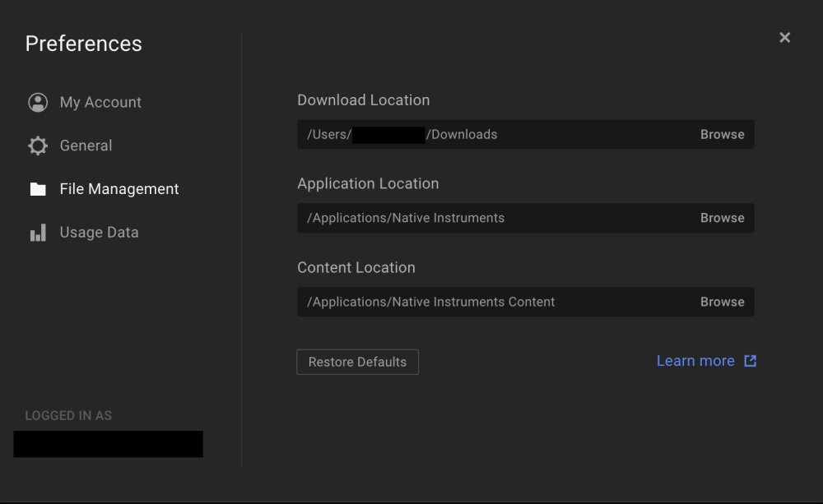Image resolution: width=823 pixels, height=504 pixels.
Task: Click the Download Location heading
Action: (364, 100)
